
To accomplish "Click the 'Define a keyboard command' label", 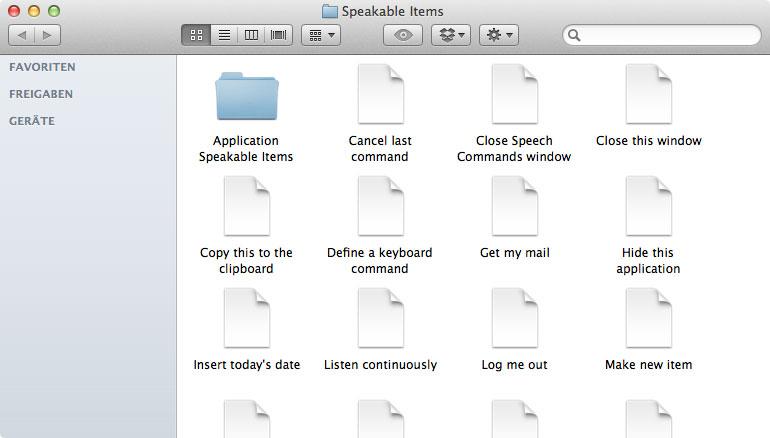I will (x=380, y=261).
